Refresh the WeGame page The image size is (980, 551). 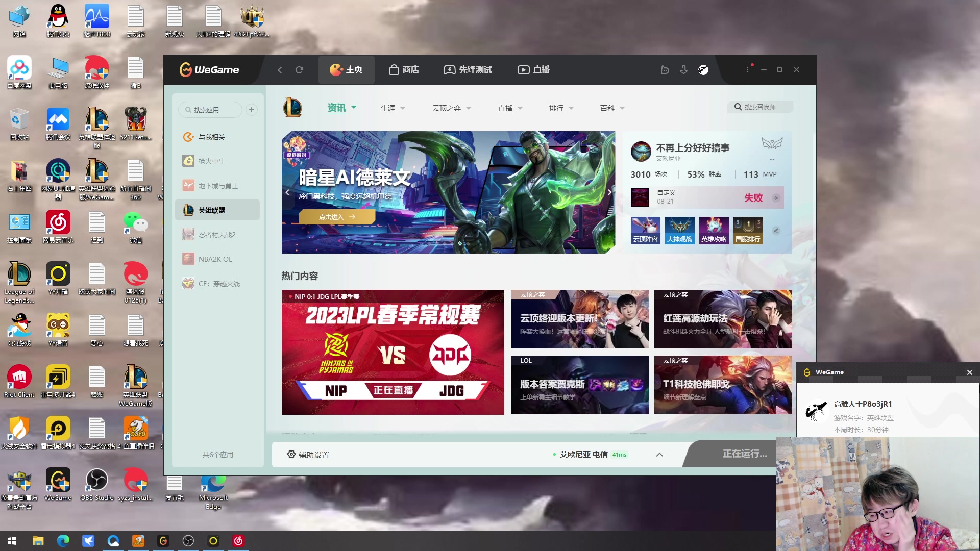299,70
